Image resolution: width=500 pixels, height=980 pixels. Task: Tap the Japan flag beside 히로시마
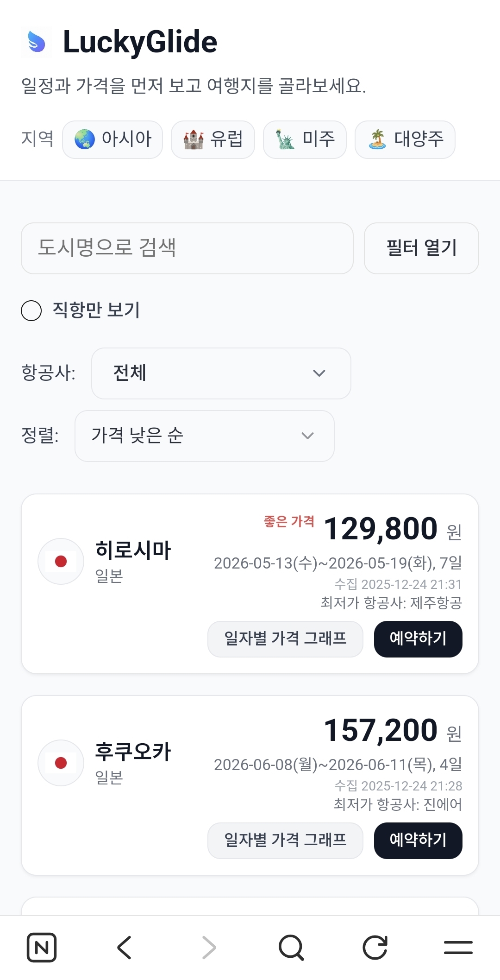click(61, 561)
